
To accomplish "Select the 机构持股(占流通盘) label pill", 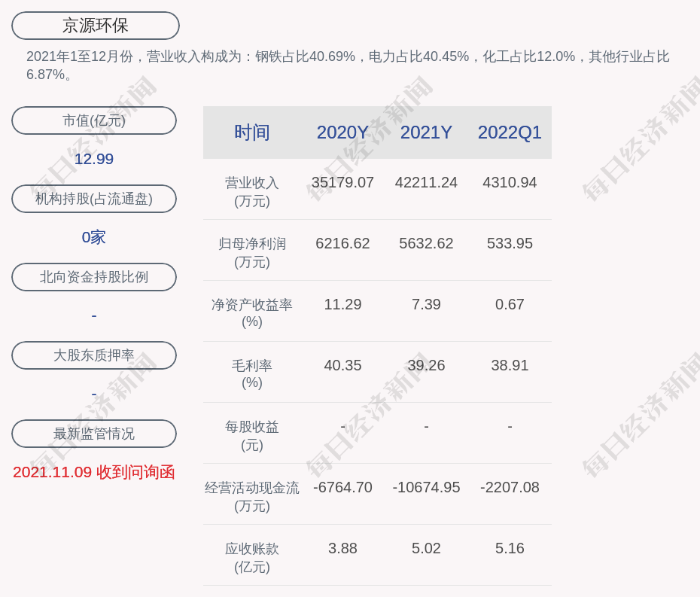I will (x=94, y=199).
